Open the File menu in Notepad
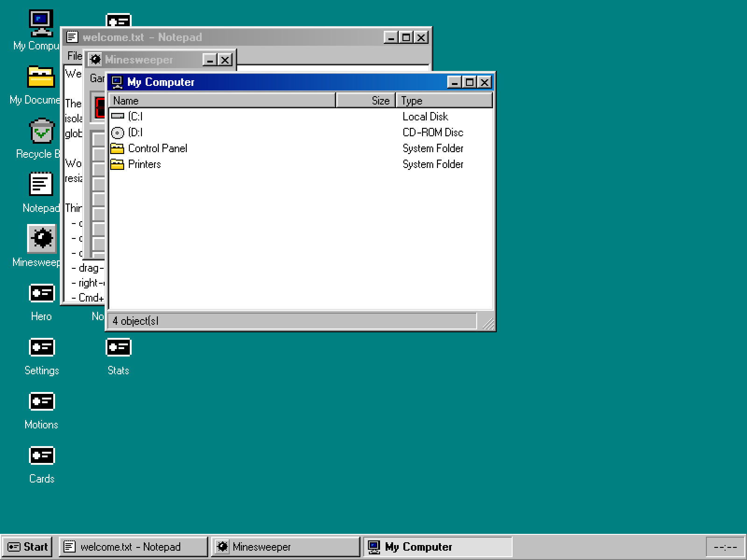 point(75,56)
